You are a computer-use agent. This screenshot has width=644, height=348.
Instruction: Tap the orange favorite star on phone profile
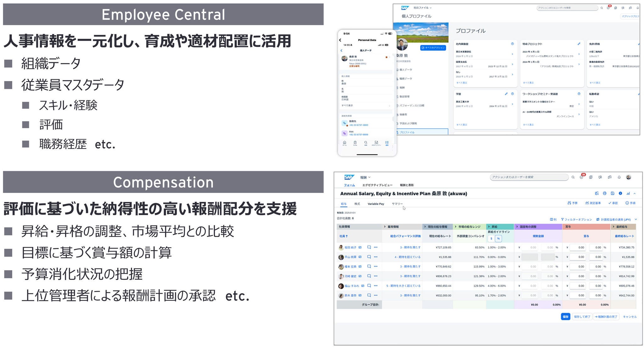pyautogui.click(x=386, y=57)
